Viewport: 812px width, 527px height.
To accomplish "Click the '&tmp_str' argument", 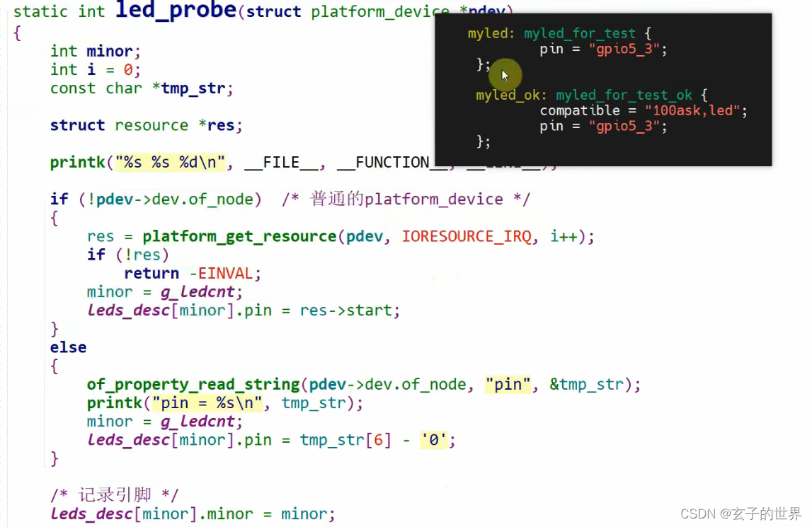I will tap(587, 385).
